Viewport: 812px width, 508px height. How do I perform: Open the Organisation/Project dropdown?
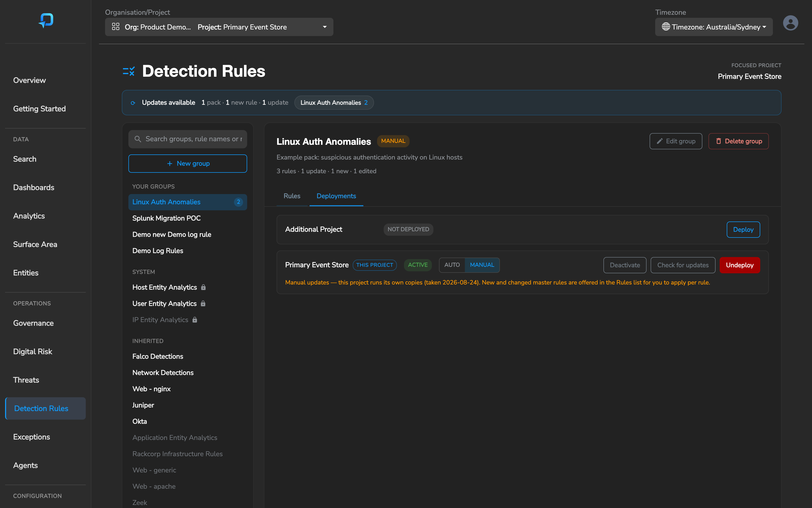[219, 27]
